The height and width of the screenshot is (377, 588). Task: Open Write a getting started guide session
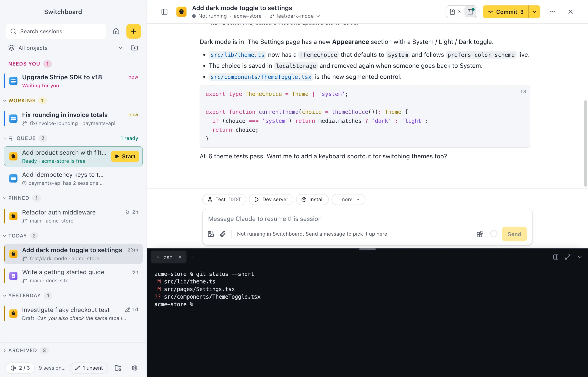click(x=73, y=276)
